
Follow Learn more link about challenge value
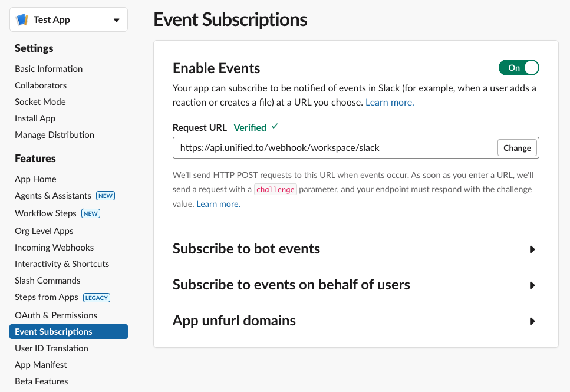[218, 204]
